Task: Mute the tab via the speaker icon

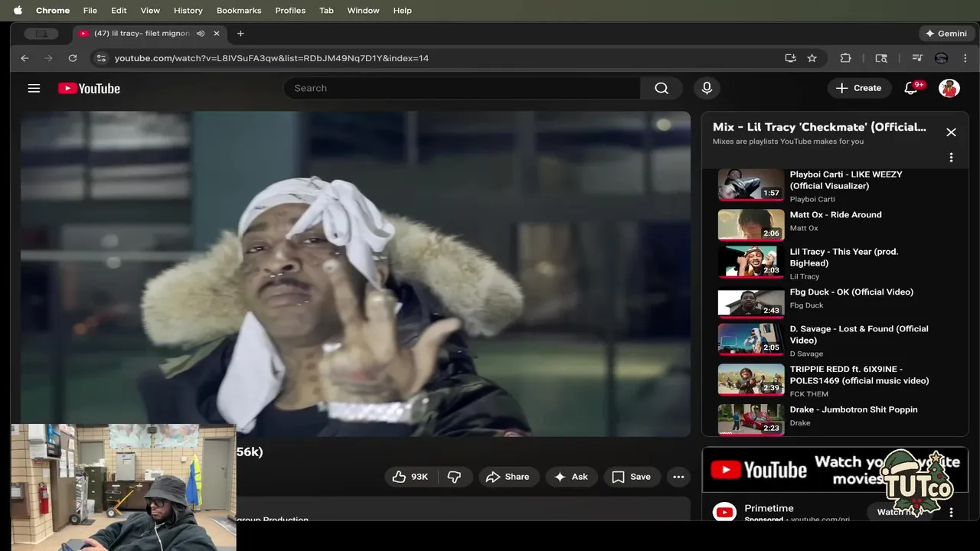Action: (201, 34)
